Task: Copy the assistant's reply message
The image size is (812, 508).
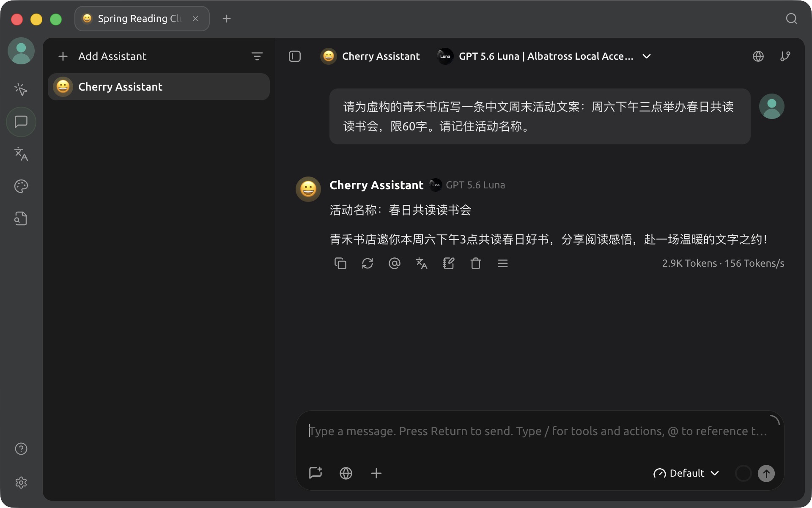Action: pyautogui.click(x=340, y=263)
